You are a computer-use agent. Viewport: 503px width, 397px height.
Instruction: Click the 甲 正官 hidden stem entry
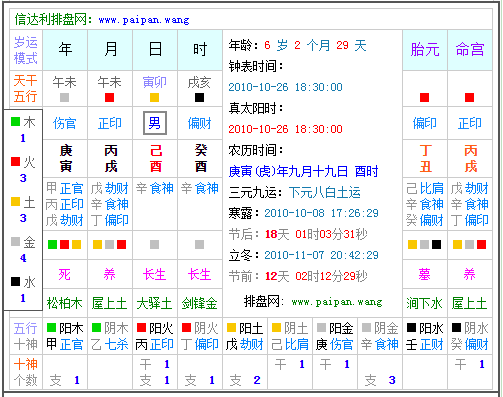click(x=65, y=188)
